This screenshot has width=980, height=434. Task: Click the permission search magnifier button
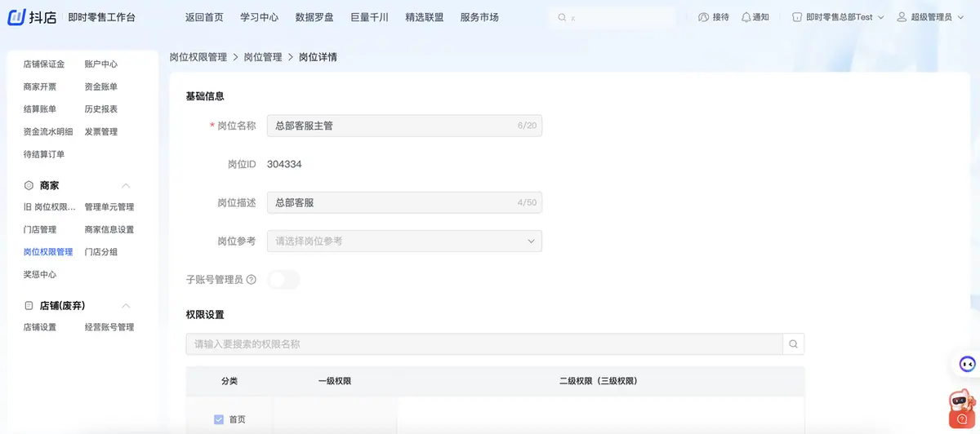[x=793, y=344]
